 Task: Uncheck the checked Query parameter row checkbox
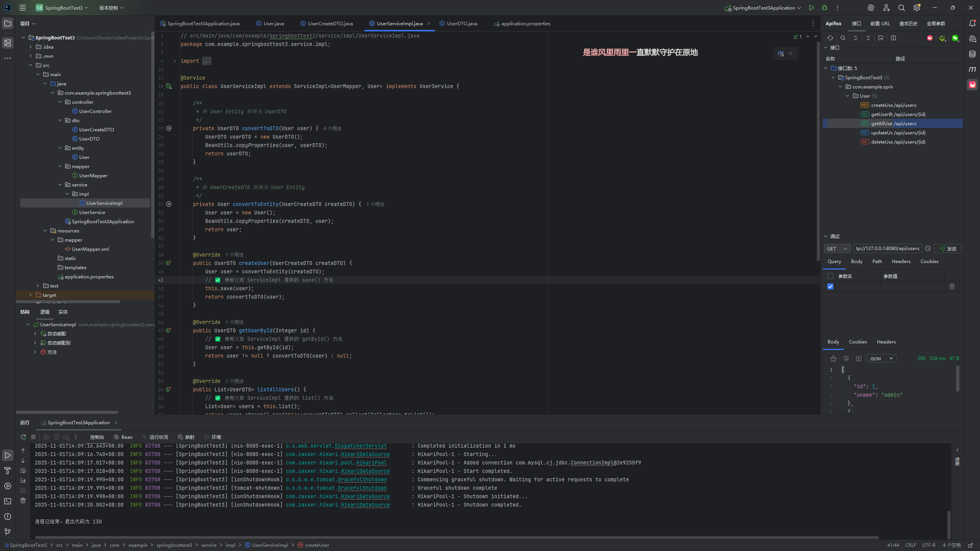pos(830,286)
